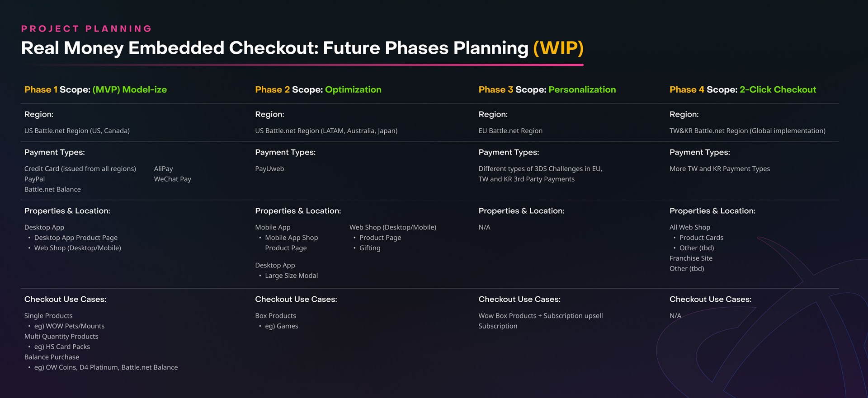Select Phase 3 Scope Personalization header
Viewport: 868px width, 398px height.
(x=547, y=89)
